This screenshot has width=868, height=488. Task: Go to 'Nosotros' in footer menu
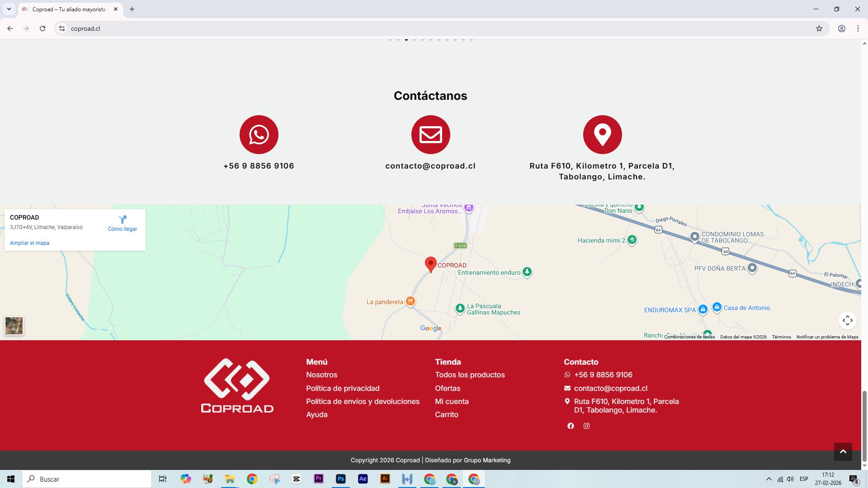coord(321,375)
